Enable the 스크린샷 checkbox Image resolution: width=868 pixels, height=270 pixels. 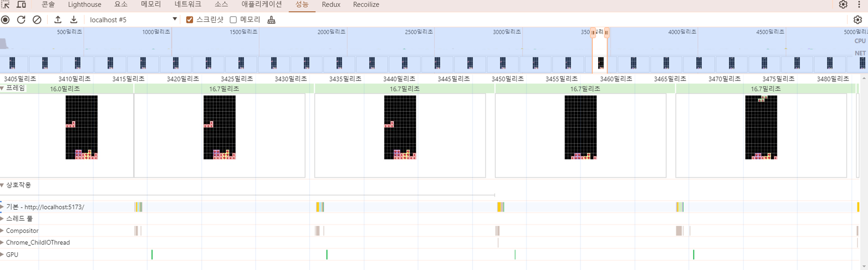pos(190,20)
